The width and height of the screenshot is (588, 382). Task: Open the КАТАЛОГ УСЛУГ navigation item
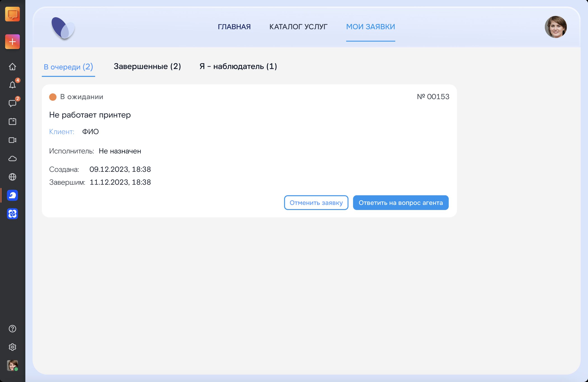coord(299,27)
